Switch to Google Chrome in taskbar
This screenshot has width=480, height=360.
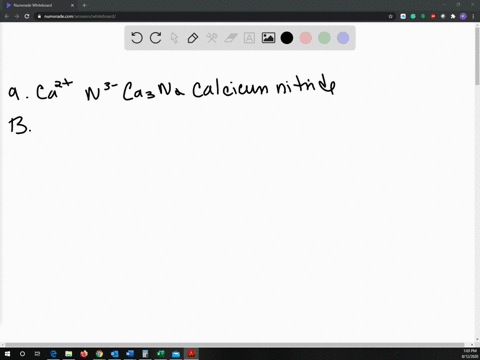click(99, 354)
